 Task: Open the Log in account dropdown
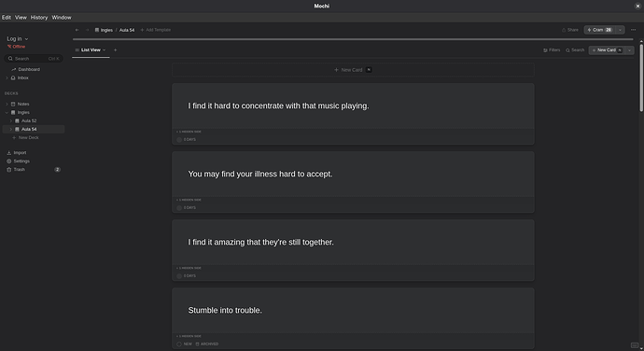(x=17, y=38)
